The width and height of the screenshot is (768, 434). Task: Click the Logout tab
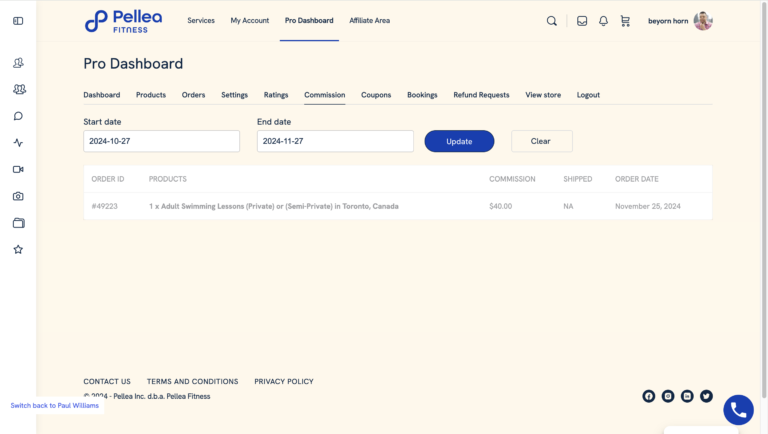coord(588,95)
